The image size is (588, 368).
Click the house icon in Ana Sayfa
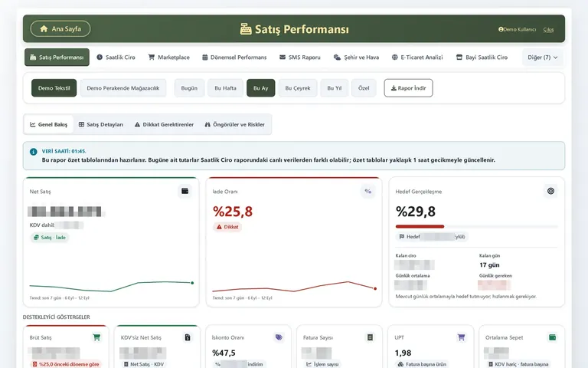44,28
